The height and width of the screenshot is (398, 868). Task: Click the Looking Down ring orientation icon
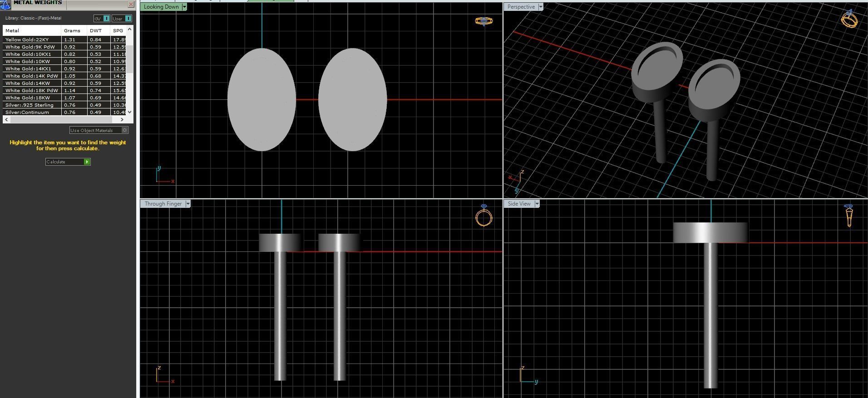pos(484,21)
